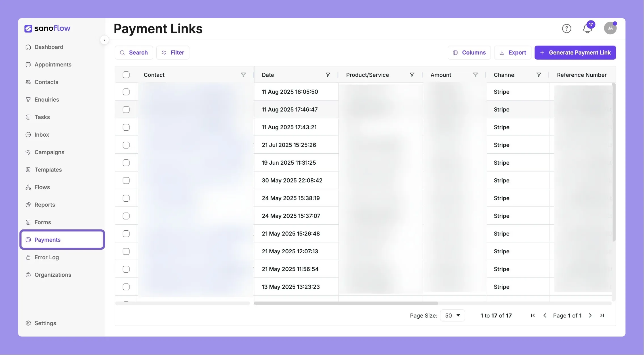Click Stripe in the 24 May 15:38:19 row

501,198
